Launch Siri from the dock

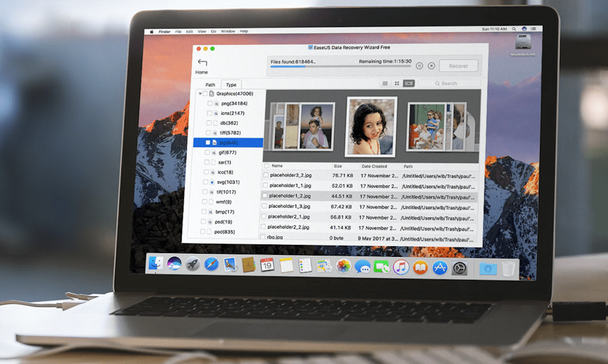click(174, 264)
